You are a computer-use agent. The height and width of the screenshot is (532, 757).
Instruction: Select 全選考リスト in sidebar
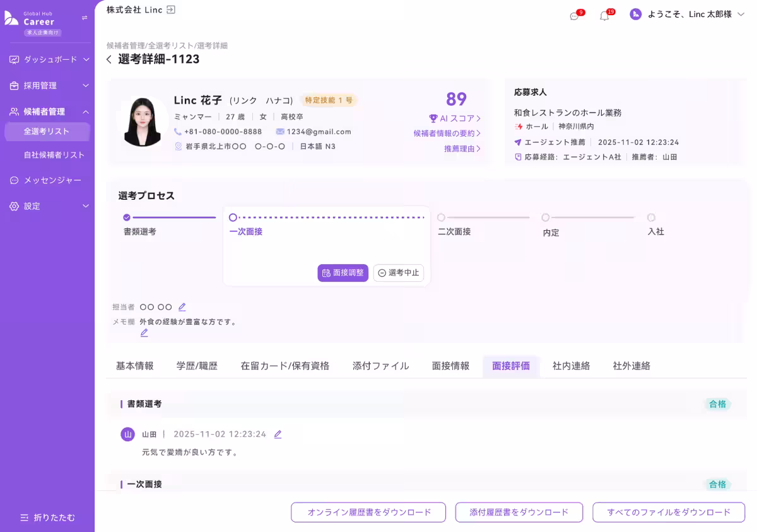pyautogui.click(x=47, y=132)
